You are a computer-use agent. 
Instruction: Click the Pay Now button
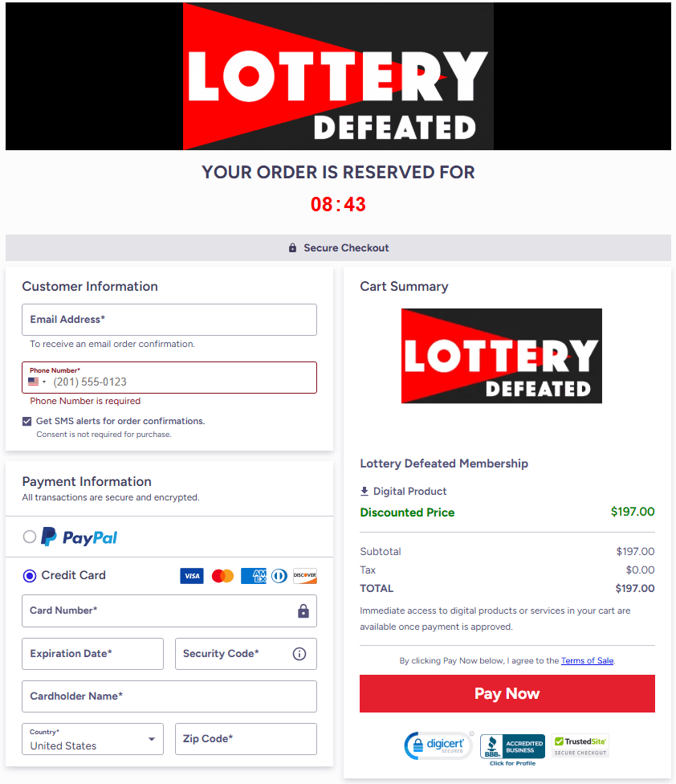point(507,693)
